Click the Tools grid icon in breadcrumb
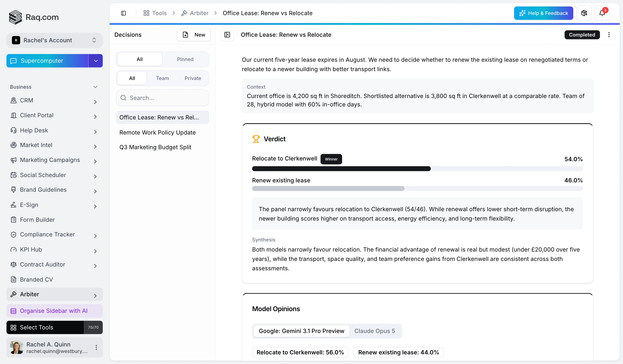The image size is (623, 364). [146, 13]
